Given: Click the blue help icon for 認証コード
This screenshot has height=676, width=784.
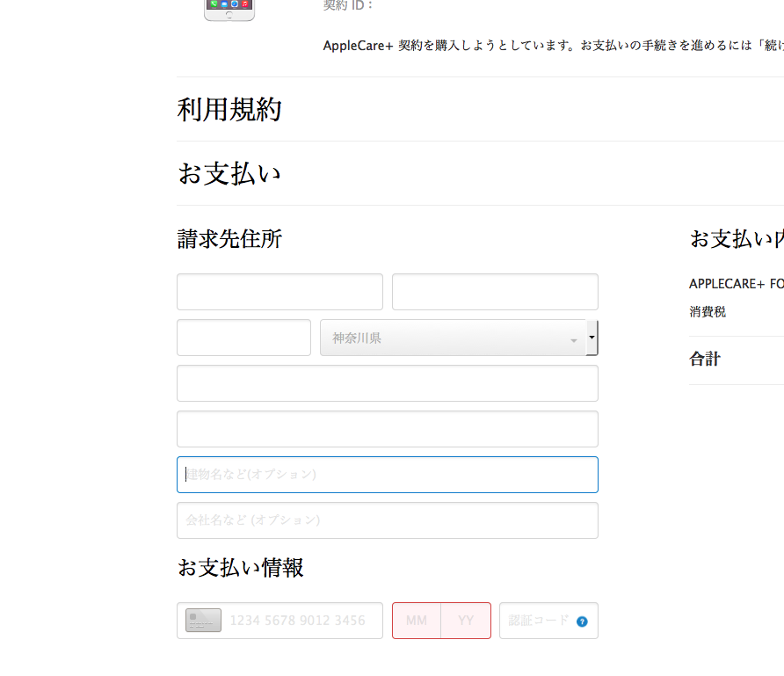Looking at the screenshot, I should point(582,621).
